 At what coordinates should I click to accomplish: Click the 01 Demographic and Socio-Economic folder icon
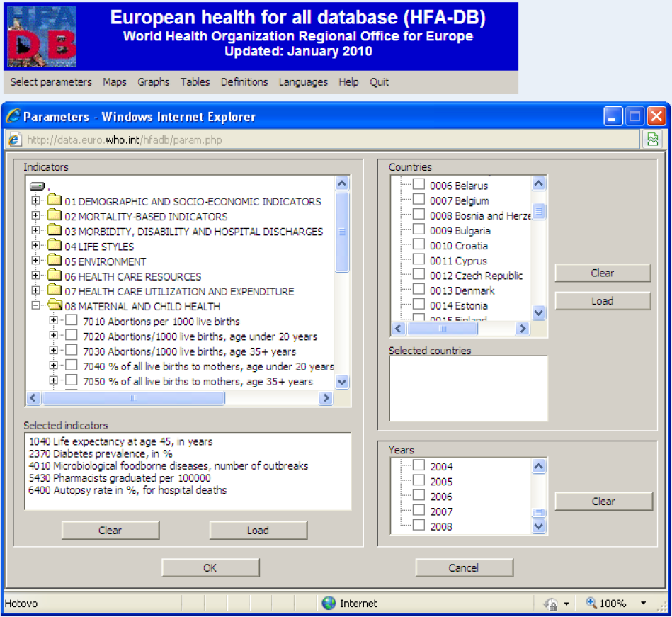(x=55, y=200)
